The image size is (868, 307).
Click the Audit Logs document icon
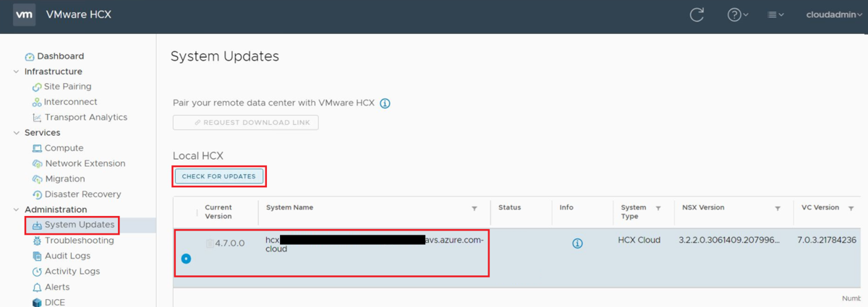(37, 256)
